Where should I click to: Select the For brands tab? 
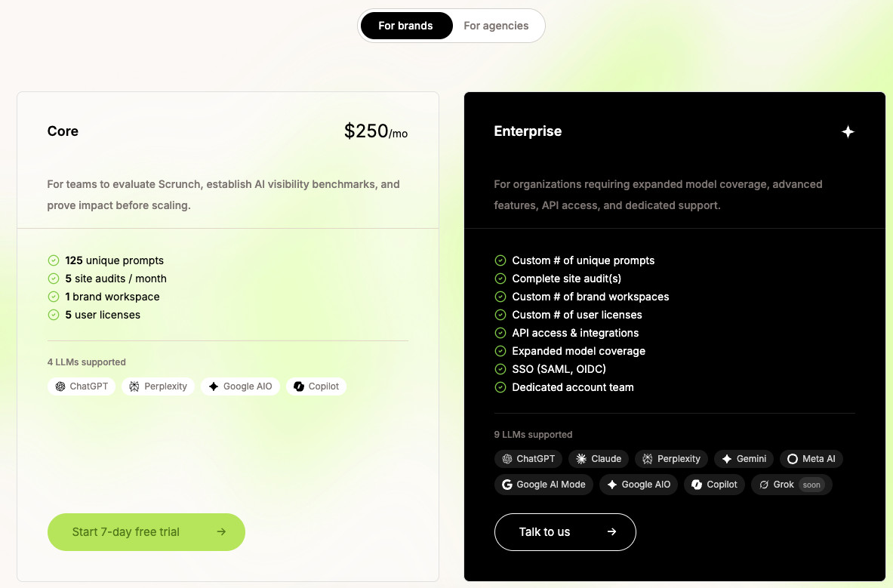pyautogui.click(x=405, y=26)
